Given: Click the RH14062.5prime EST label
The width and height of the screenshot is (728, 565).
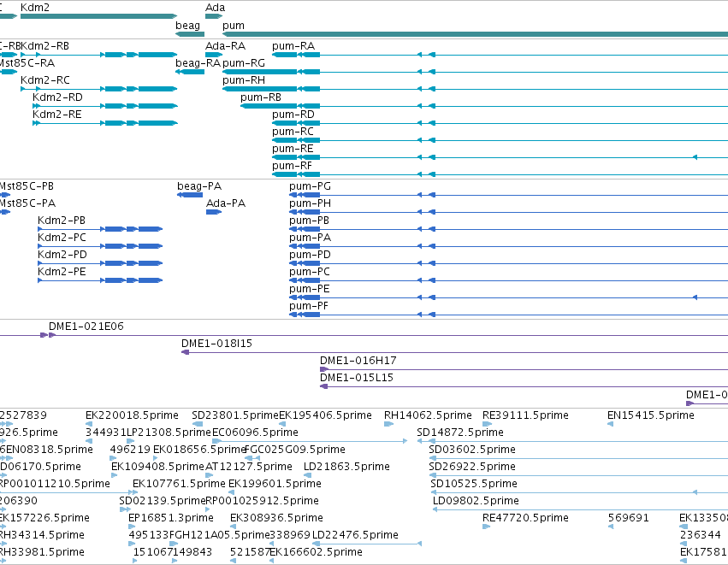Looking at the screenshot, I should click(x=428, y=415).
